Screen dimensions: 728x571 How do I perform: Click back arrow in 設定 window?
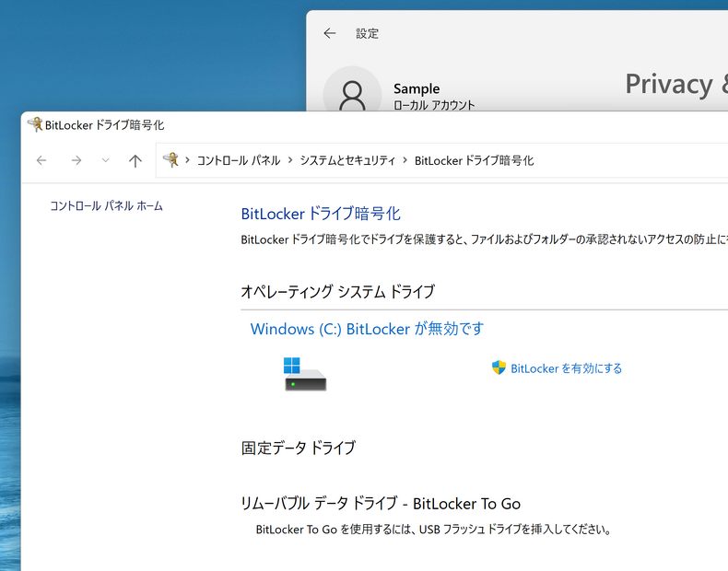[x=330, y=33]
